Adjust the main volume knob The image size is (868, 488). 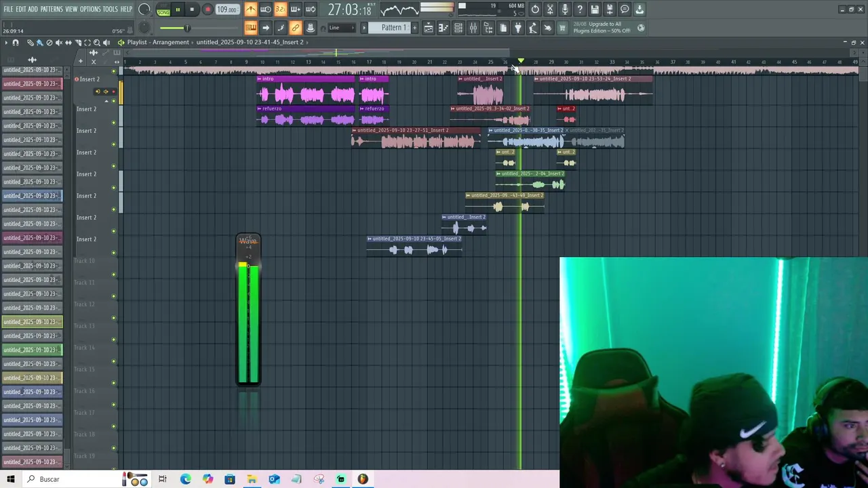[144, 9]
